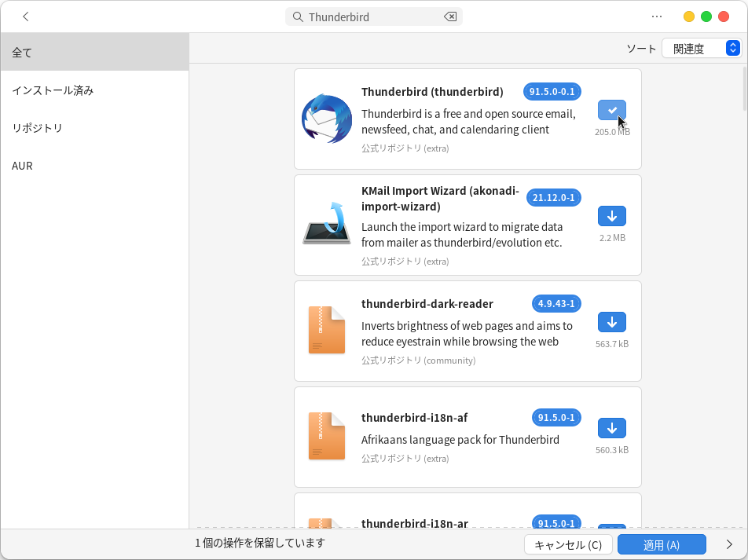Screen dimensions: 748x560
Task: Clear the Thunderbird search text
Action: (450, 16)
